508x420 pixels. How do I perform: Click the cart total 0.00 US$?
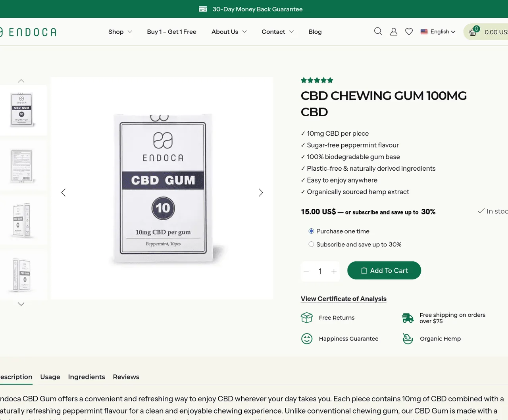pos(496,32)
